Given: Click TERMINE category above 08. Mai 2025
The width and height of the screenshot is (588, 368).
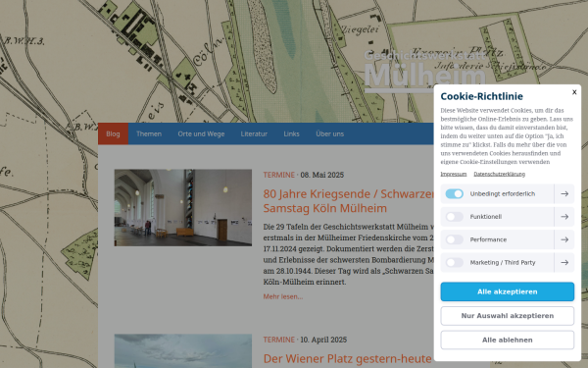Looking at the screenshot, I should [x=279, y=175].
